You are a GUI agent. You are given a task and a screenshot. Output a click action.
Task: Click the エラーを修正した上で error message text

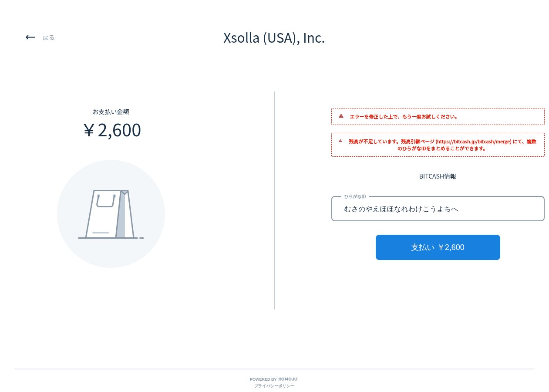pyautogui.click(x=404, y=117)
